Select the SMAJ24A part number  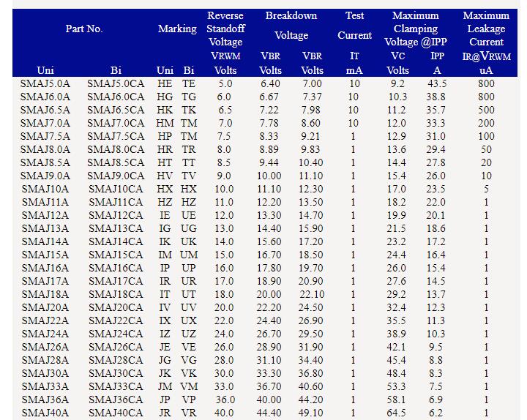tap(45, 334)
